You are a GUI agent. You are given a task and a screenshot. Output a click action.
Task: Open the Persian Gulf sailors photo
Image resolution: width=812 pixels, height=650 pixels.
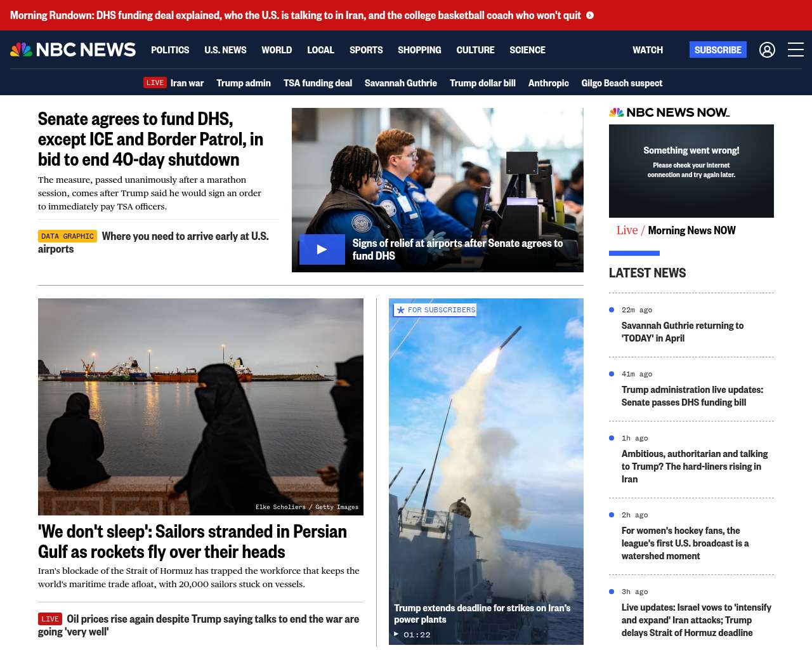click(x=200, y=407)
